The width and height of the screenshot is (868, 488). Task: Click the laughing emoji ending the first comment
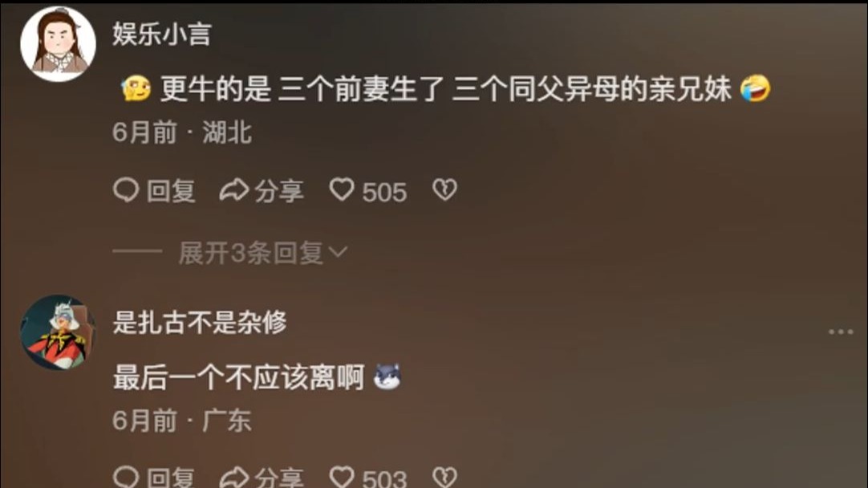[x=755, y=88]
